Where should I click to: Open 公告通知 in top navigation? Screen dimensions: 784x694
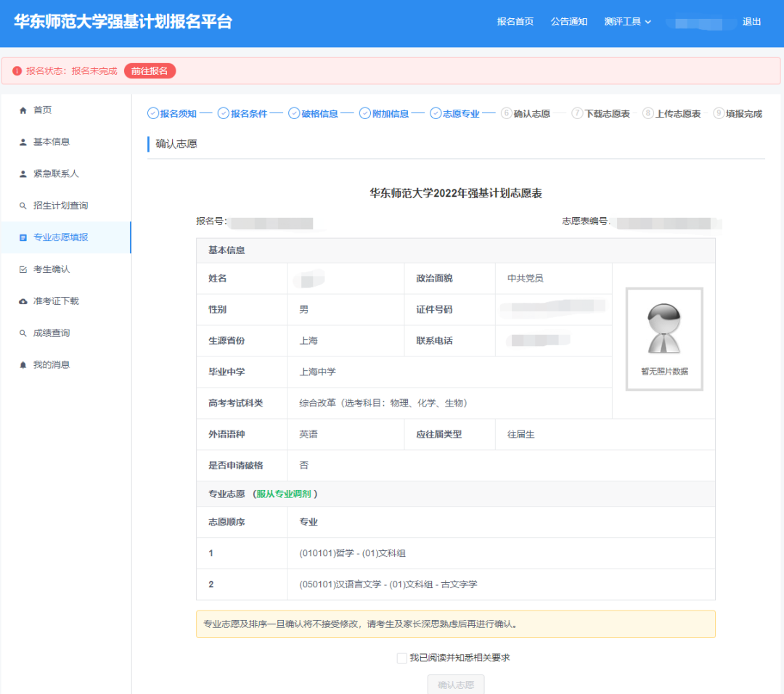pyautogui.click(x=568, y=22)
